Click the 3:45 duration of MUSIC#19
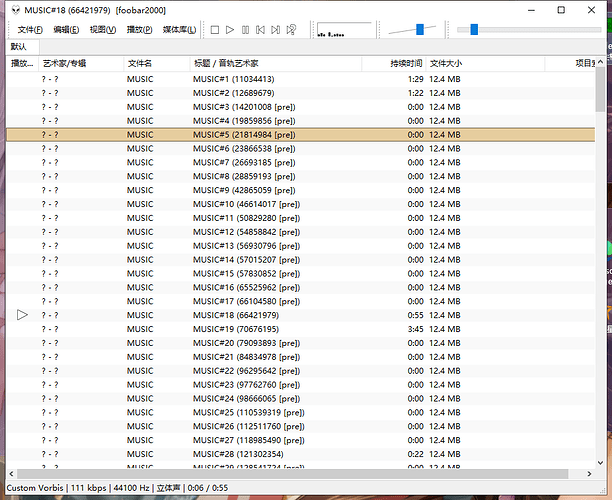612x500 pixels. [x=415, y=329]
